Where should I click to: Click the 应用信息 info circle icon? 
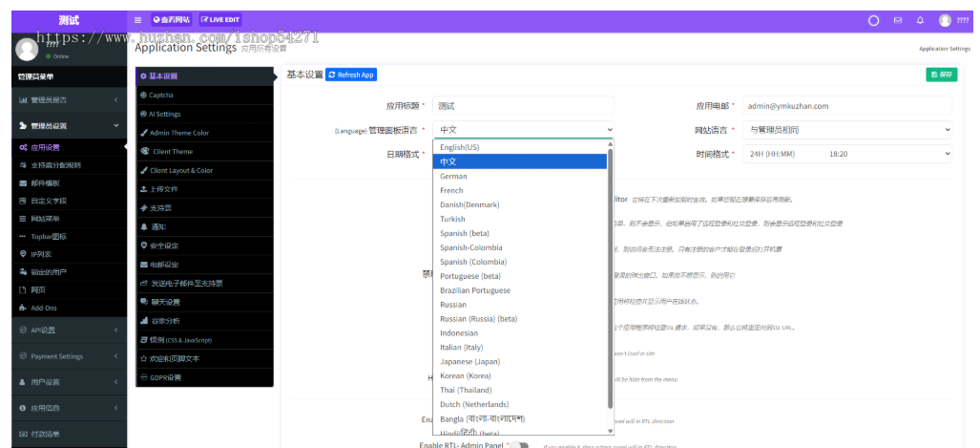[x=23, y=408]
